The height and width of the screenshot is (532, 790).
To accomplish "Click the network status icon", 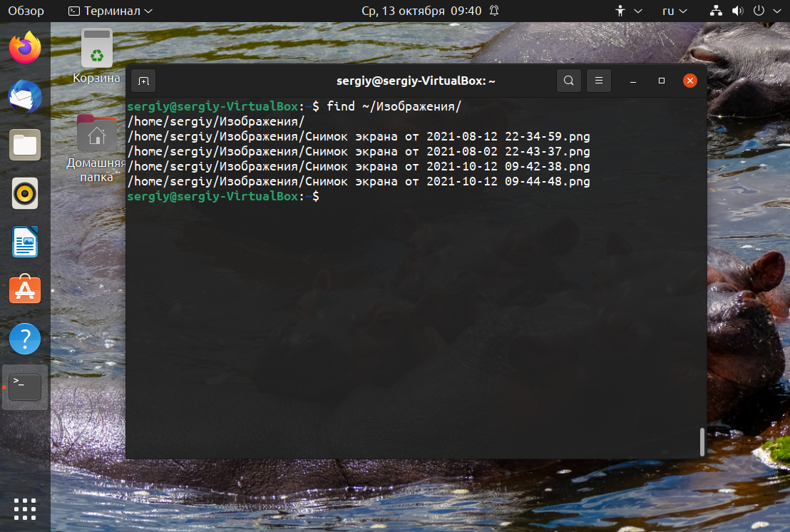I will (716, 11).
